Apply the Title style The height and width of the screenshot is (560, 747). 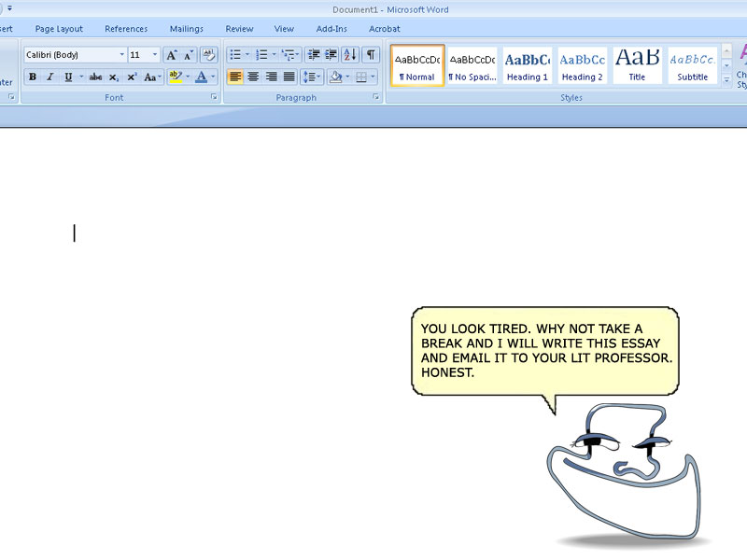637,65
